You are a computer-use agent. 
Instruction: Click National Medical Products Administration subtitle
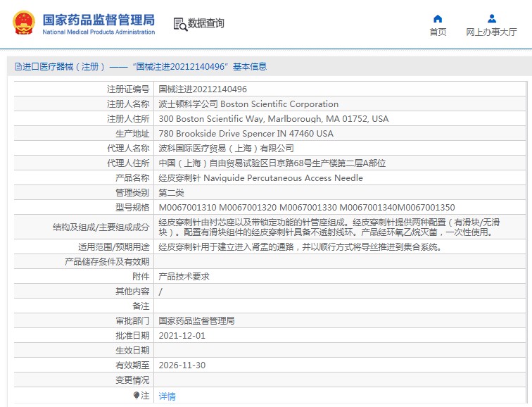point(99,32)
